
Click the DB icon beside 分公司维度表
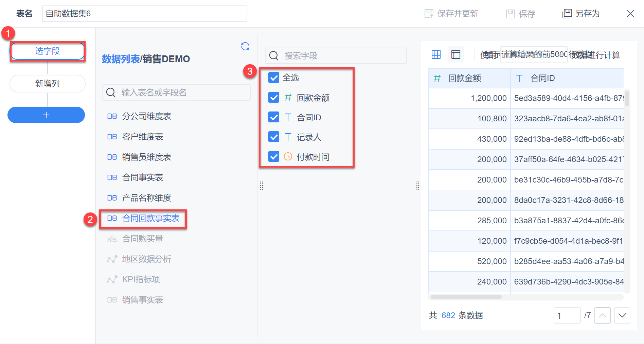point(112,117)
